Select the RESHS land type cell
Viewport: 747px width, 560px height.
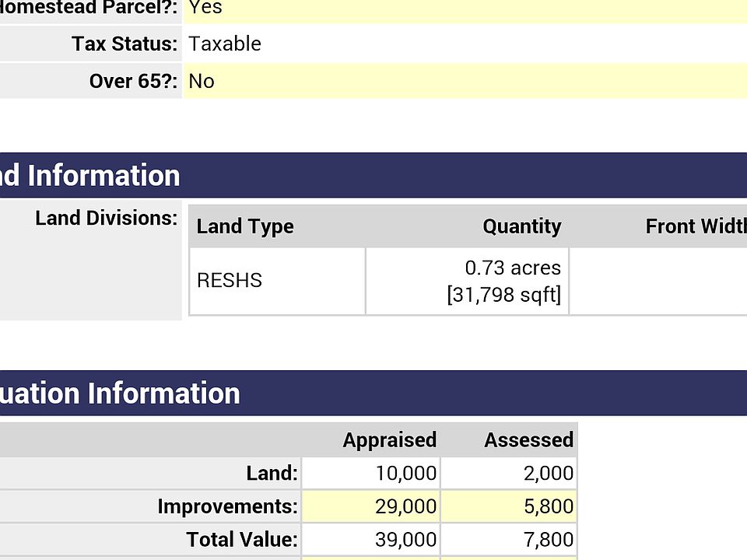[x=230, y=281]
